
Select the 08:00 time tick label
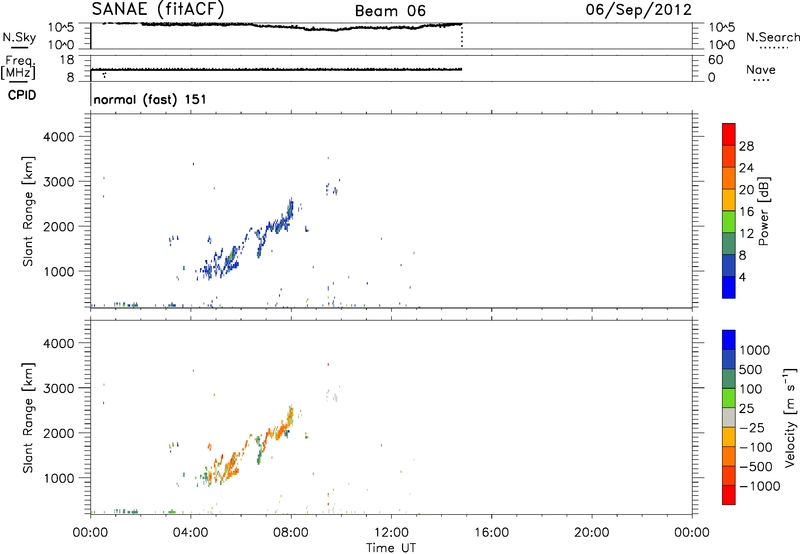click(291, 533)
